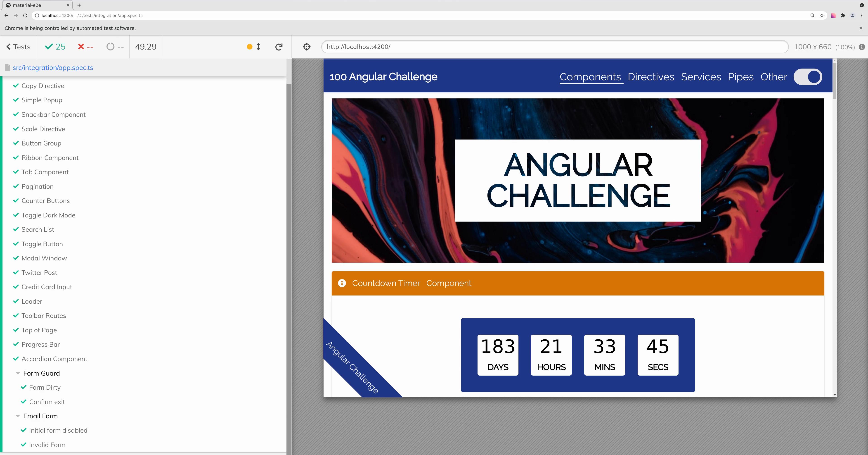This screenshot has height=455, width=868.
Task: Open the src/integration/app.spec.ts file link
Action: click(x=53, y=68)
